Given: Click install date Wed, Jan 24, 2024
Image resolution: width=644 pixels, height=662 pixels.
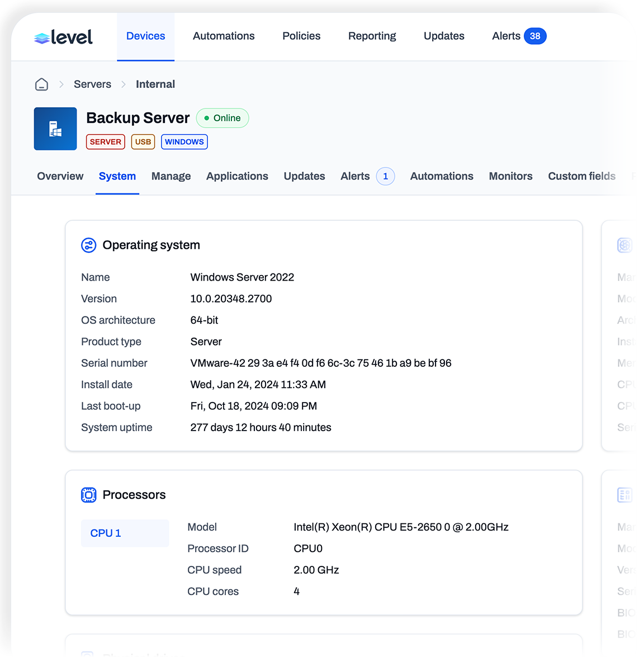Looking at the screenshot, I should (258, 385).
